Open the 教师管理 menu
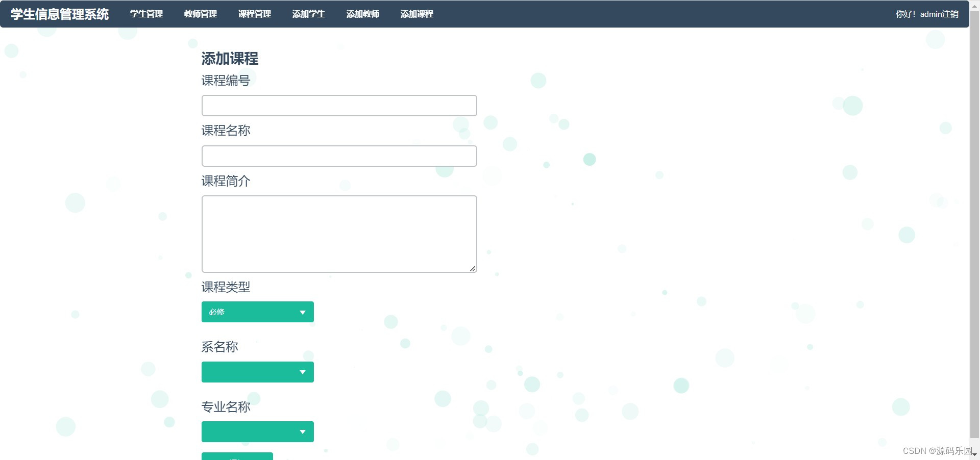 tap(200, 14)
